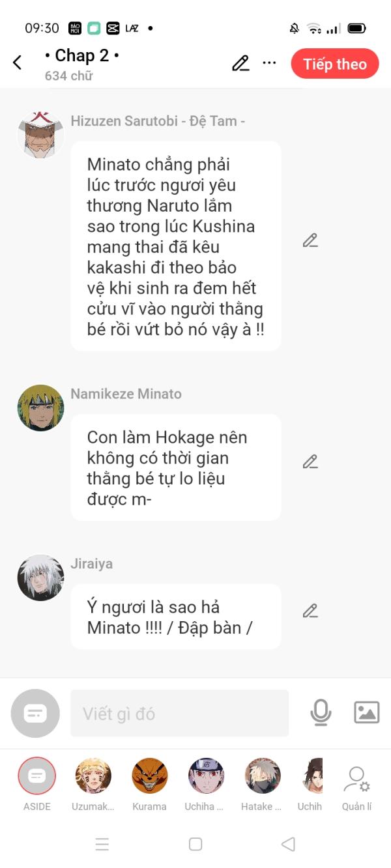This screenshot has height=868, width=391.
Task: Choose the Hatake ... character avatar
Action: click(262, 785)
